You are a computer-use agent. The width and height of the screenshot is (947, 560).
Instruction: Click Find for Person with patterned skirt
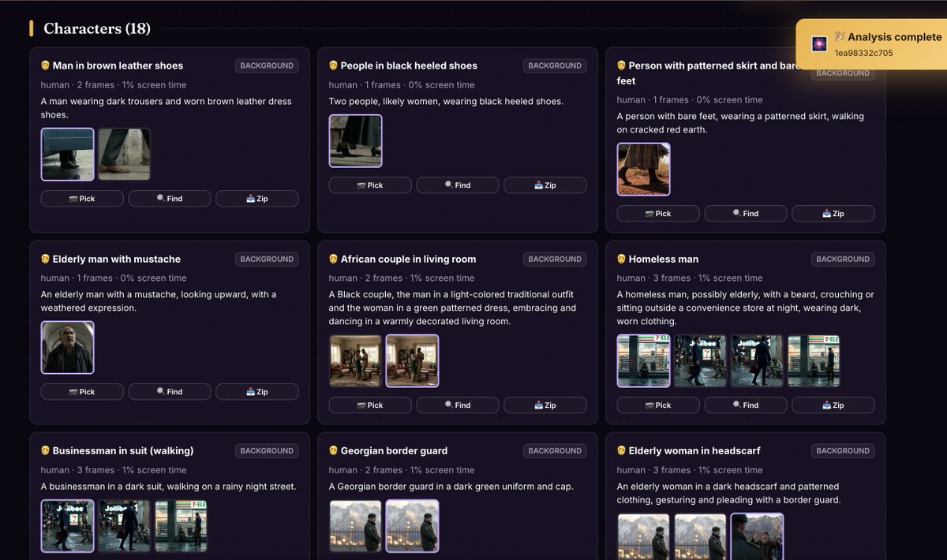click(746, 214)
